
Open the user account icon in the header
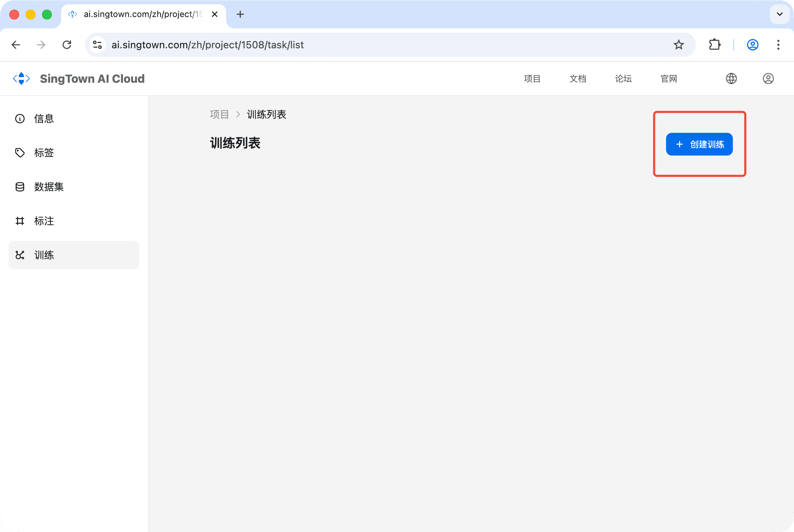[768, 78]
